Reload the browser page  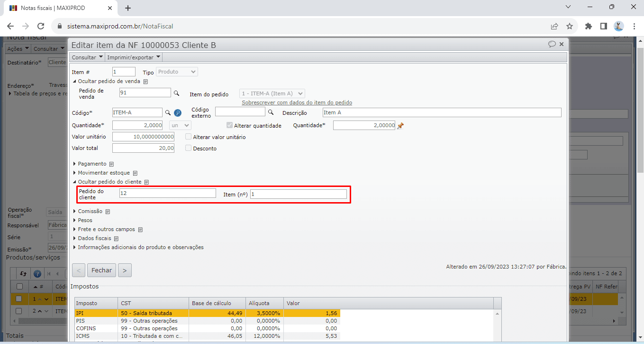click(41, 26)
